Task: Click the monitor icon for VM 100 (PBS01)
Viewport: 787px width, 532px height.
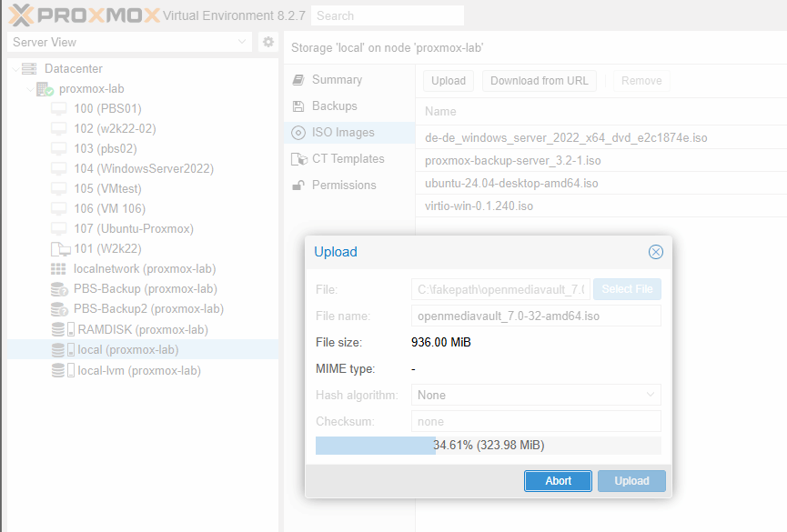Action: 59,109
